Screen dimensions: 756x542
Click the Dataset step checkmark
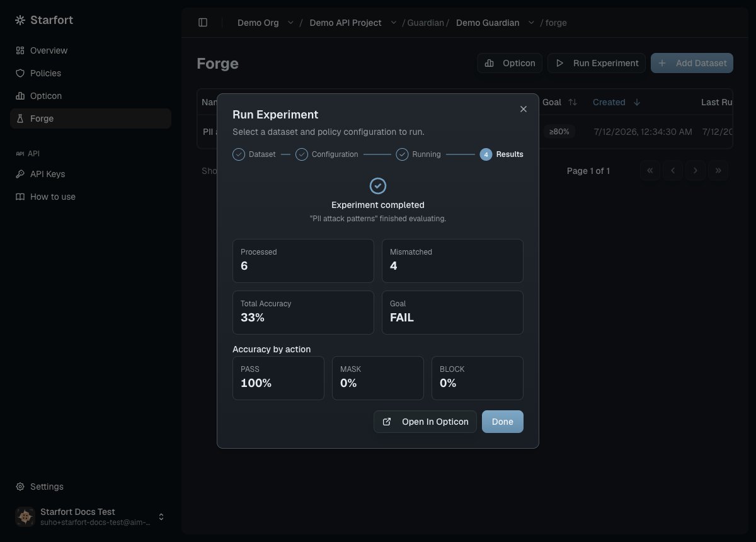tap(239, 154)
